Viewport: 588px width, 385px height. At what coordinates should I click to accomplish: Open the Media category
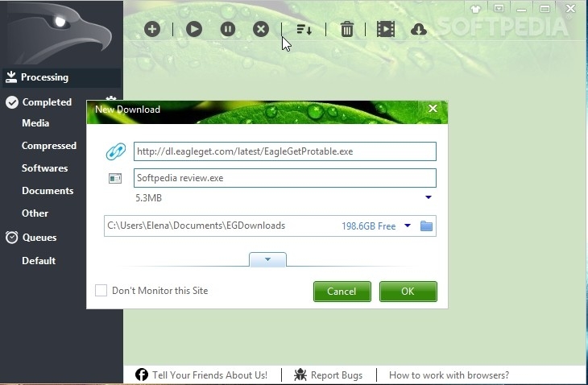[35, 123]
